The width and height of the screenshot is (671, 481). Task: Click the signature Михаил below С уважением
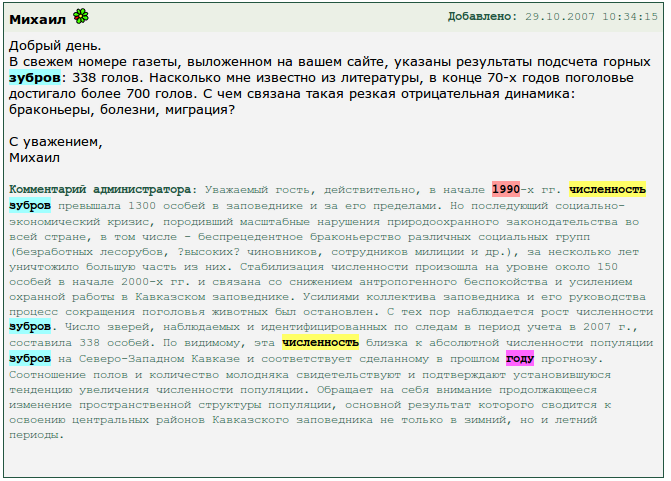pos(34,157)
